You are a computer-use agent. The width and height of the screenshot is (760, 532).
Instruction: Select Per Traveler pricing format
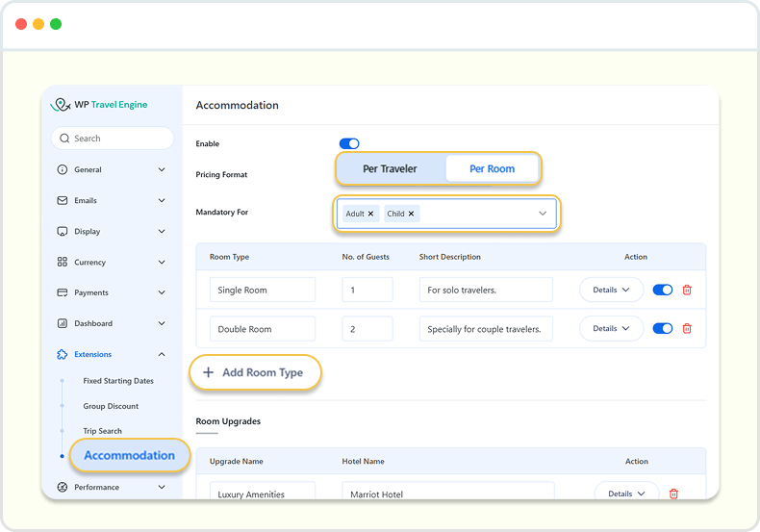coord(391,168)
